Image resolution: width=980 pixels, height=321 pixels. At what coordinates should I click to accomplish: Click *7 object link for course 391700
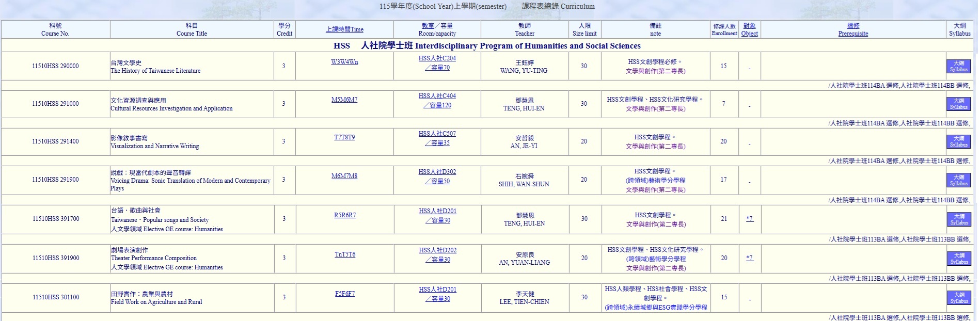pos(750,219)
